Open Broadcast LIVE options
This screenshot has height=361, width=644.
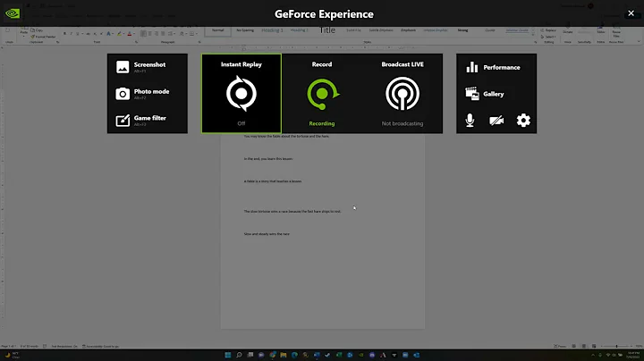(x=402, y=94)
